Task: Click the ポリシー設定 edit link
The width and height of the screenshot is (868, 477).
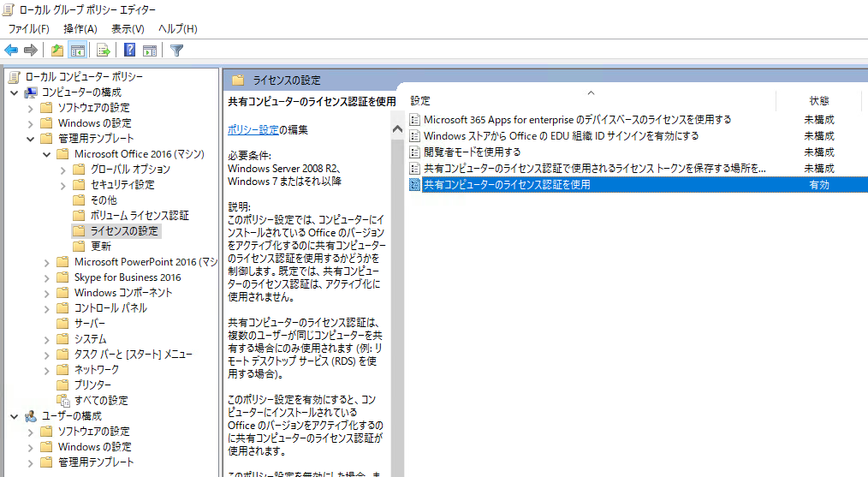Action: 253,129
